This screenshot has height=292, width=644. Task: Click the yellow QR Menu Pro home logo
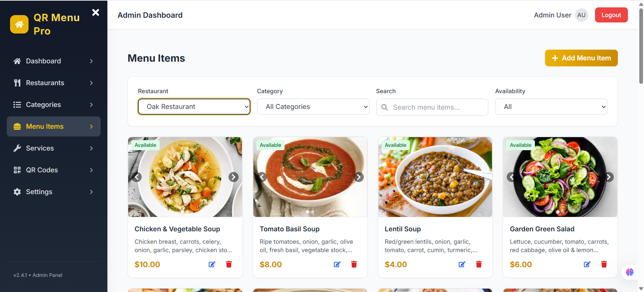[x=19, y=24]
